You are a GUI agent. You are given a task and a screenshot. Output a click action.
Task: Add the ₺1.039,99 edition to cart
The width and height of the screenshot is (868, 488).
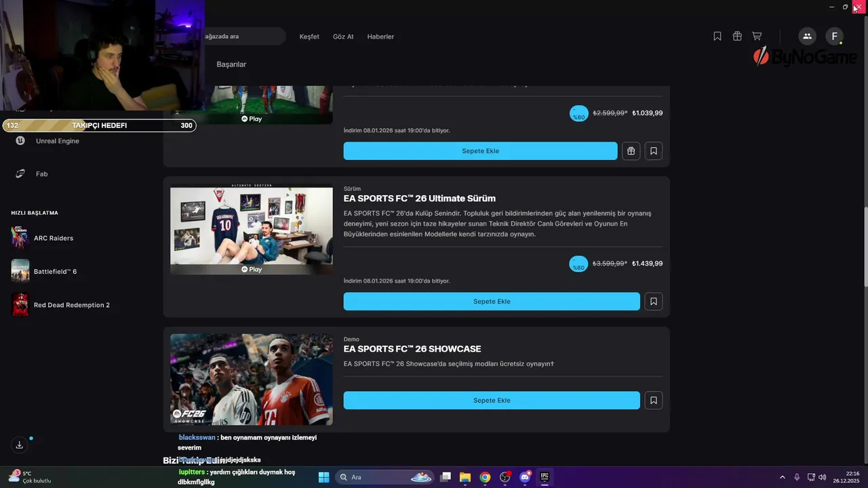coord(480,151)
